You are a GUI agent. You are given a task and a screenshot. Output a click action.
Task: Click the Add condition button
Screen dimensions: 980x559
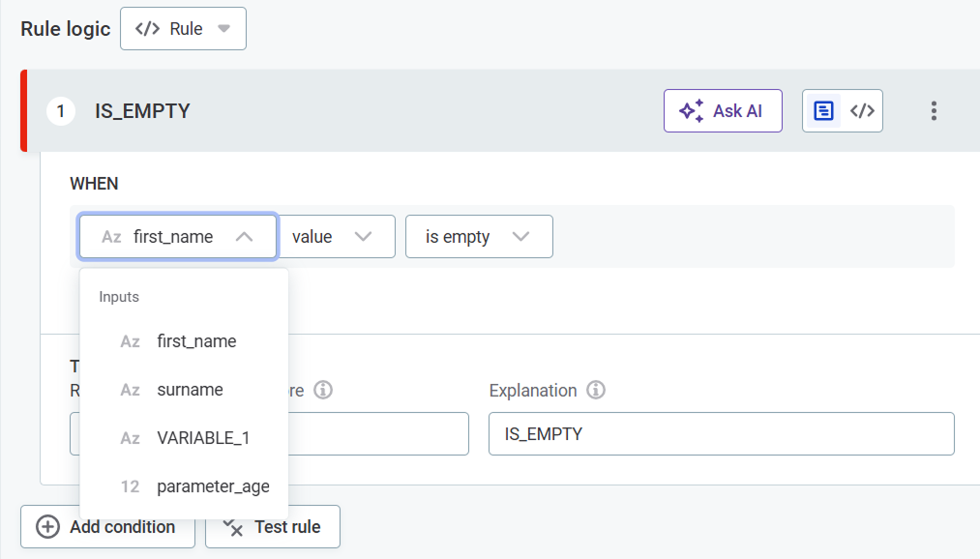(107, 526)
